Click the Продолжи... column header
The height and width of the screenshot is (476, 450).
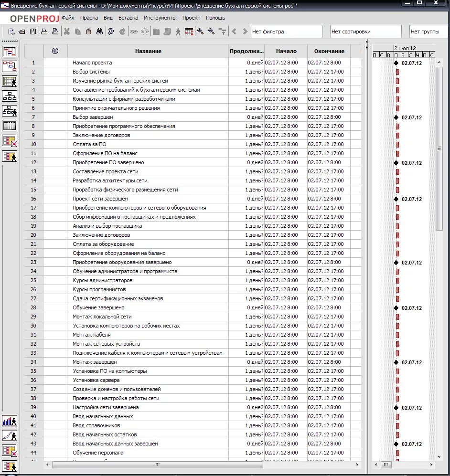pos(246,51)
